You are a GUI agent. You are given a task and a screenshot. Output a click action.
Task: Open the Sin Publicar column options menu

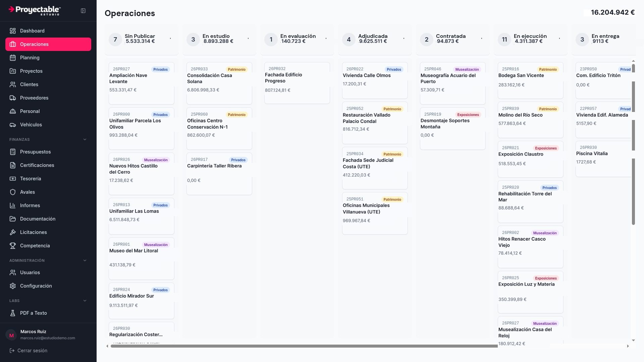pos(170,39)
